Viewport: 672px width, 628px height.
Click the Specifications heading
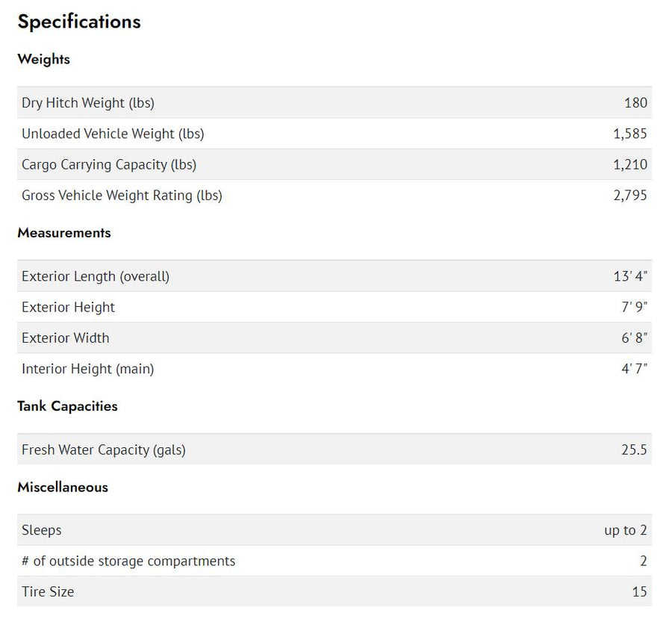click(x=79, y=22)
